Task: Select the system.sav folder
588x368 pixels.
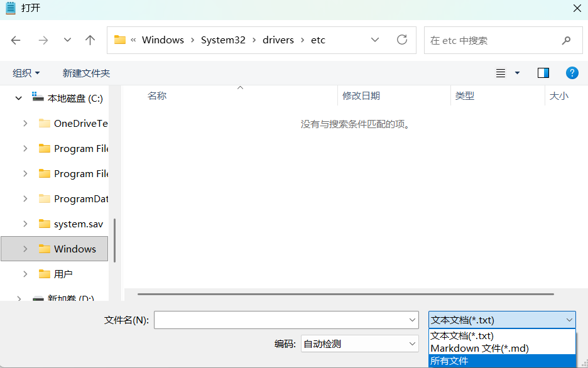Action: click(79, 224)
